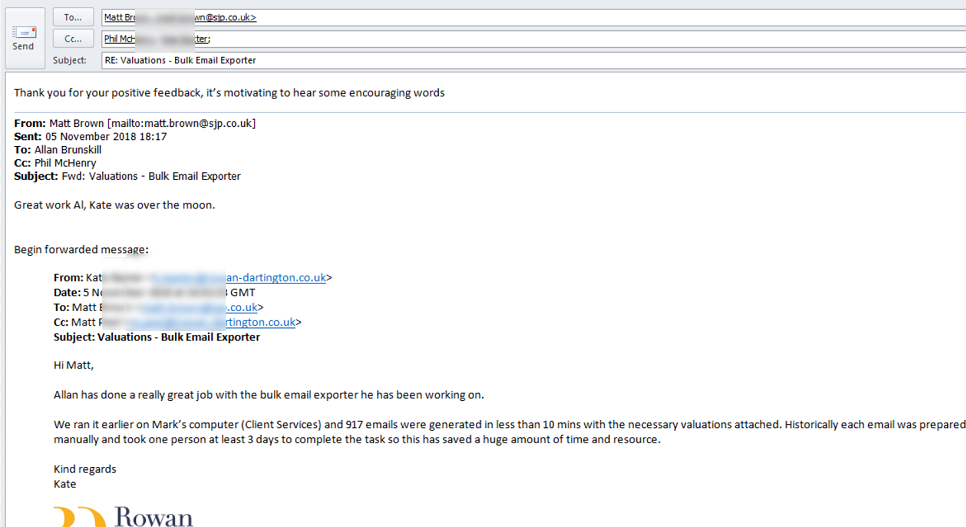Open the sjp.co.uk link in forwarded To line

pyautogui.click(x=220, y=308)
